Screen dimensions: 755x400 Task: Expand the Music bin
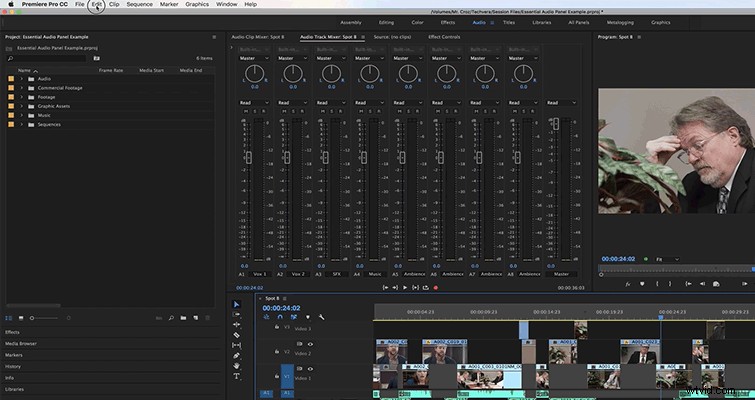(21, 116)
